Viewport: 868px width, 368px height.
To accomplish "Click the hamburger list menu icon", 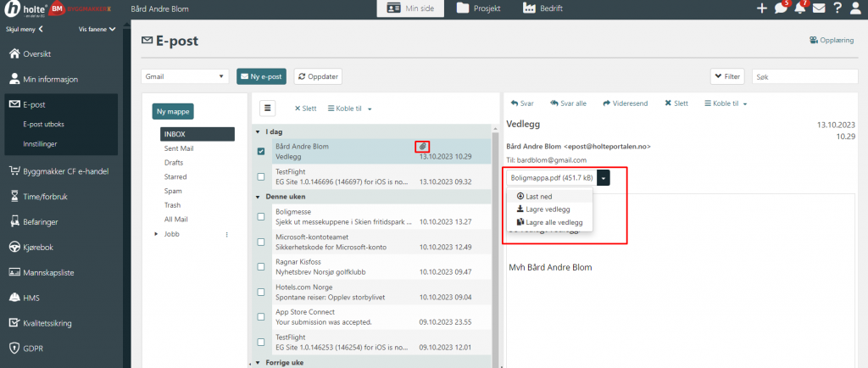I will (x=268, y=108).
